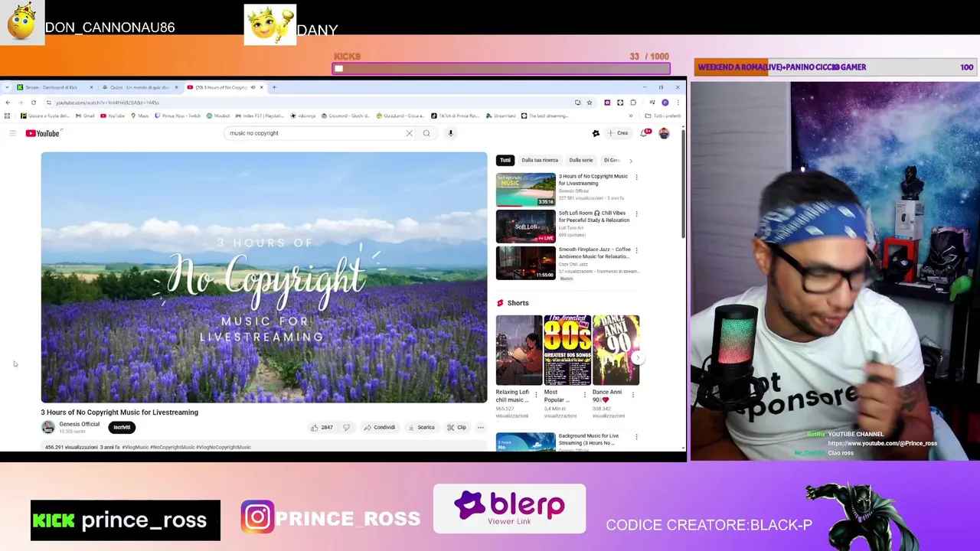The width and height of the screenshot is (980, 551).
Task: Share the video with Condividi
Action: pyautogui.click(x=380, y=427)
